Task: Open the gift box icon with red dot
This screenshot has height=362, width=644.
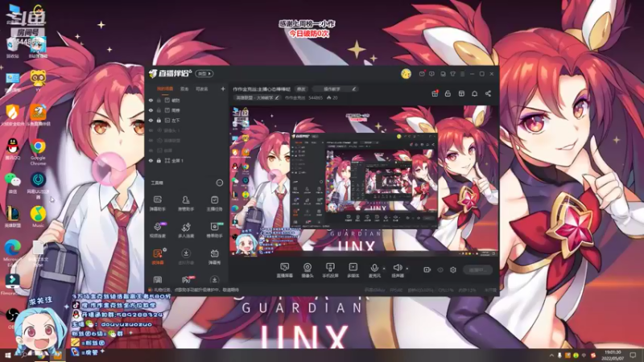Action: (435, 93)
